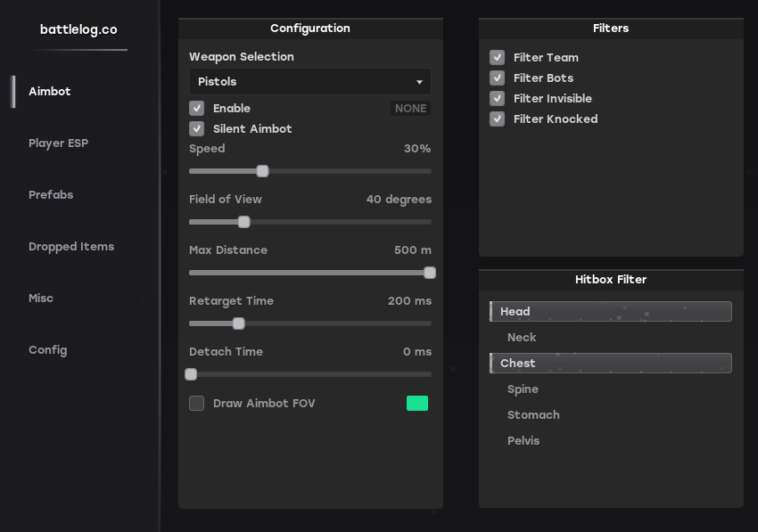Deselect the Head hitbox
The height and width of the screenshot is (532, 758).
(x=610, y=311)
